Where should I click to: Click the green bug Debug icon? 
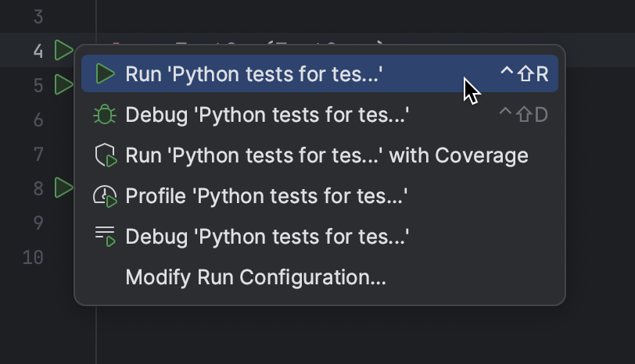[x=105, y=116]
